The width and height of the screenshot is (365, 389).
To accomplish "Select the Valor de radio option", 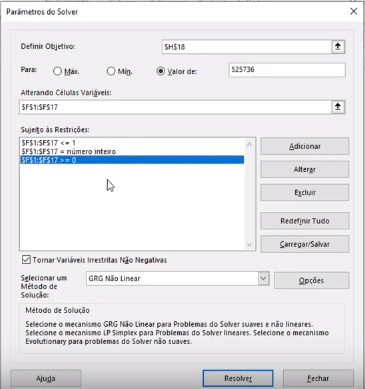I will click(161, 71).
